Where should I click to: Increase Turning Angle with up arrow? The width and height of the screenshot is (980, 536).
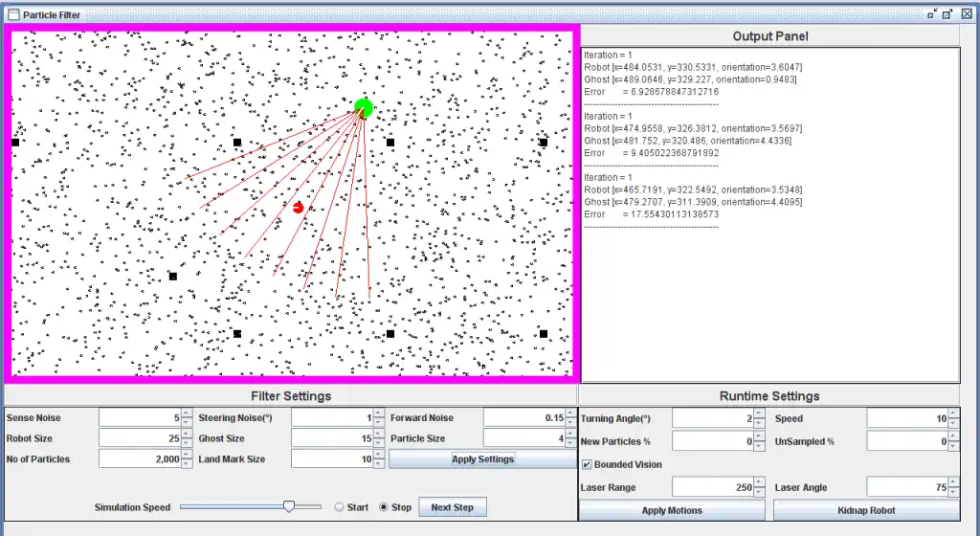click(759, 414)
